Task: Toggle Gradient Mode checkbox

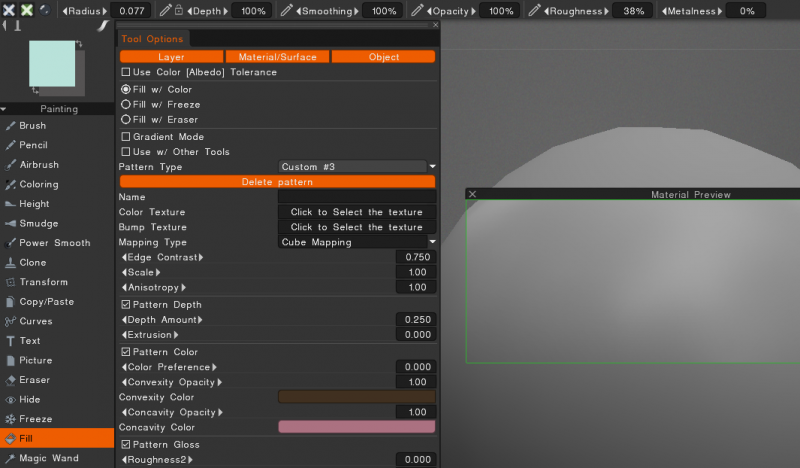Action: (x=126, y=137)
